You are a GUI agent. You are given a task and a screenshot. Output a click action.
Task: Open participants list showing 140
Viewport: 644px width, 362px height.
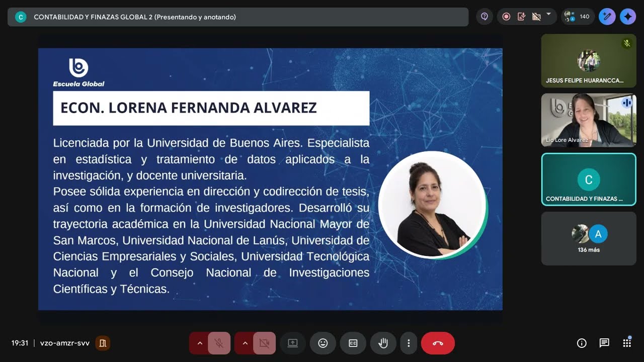[578, 17]
